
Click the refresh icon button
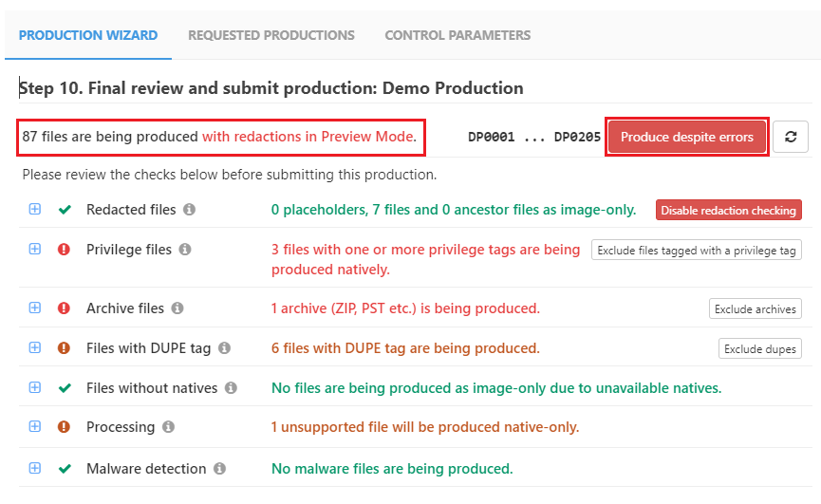791,137
